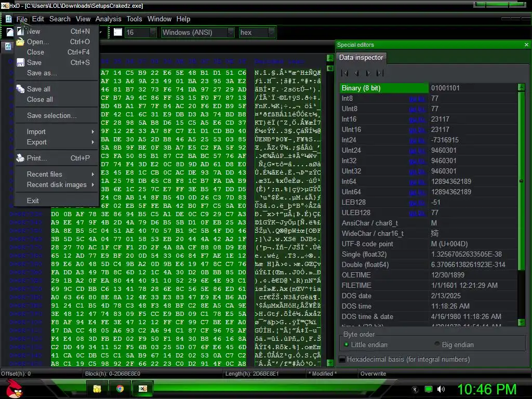This screenshot has width=532, height=399.
Task: Click the printer icon next to Print
Action: click(20, 158)
